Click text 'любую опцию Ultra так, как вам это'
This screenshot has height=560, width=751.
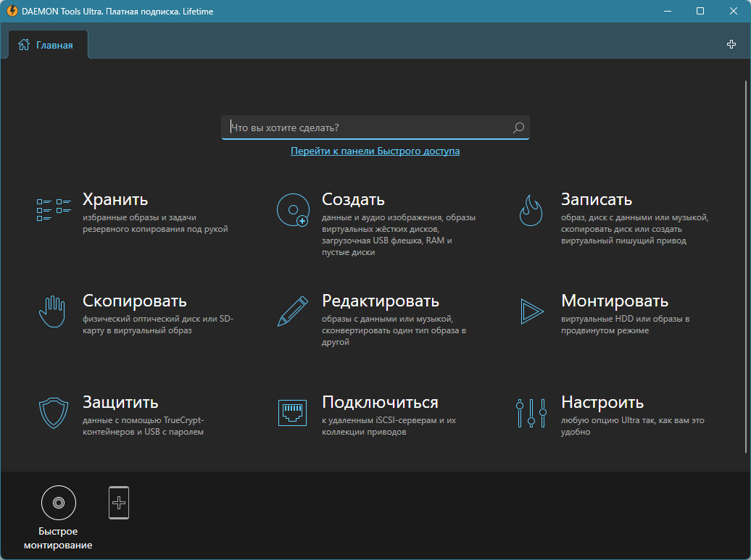(632, 420)
